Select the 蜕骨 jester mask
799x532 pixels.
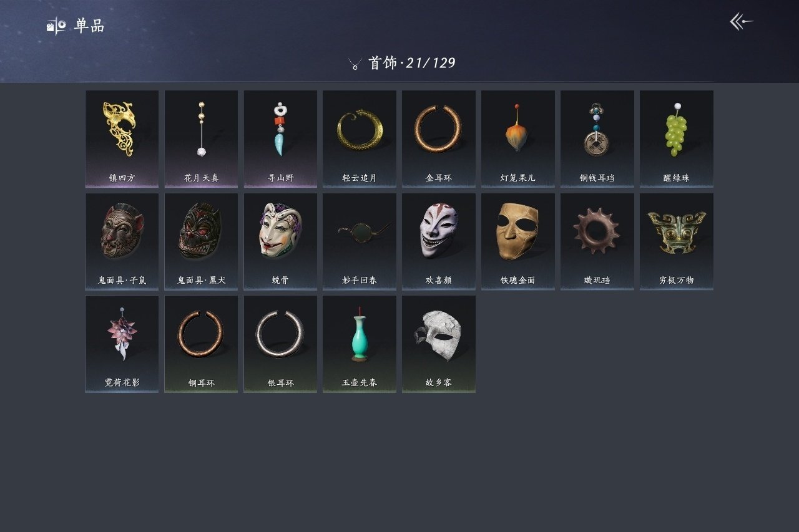(x=280, y=241)
